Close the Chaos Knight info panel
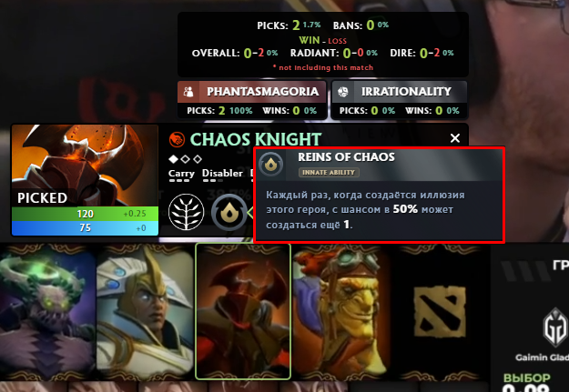569x392 pixels. (x=455, y=138)
